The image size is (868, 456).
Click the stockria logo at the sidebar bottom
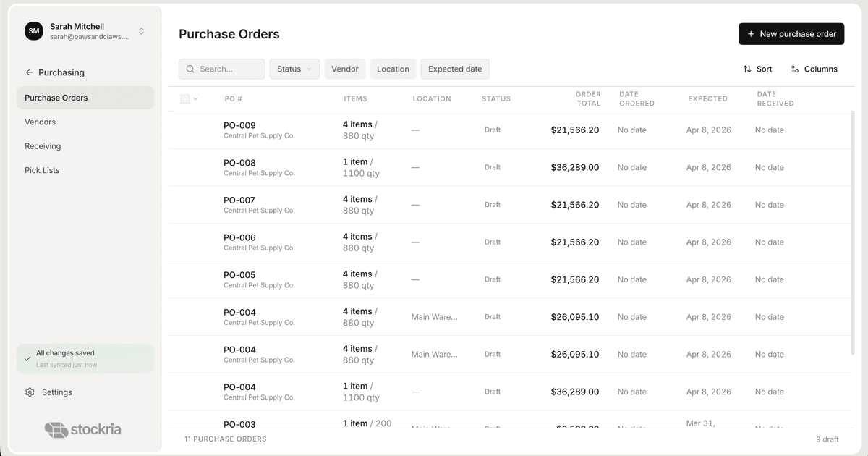point(82,428)
